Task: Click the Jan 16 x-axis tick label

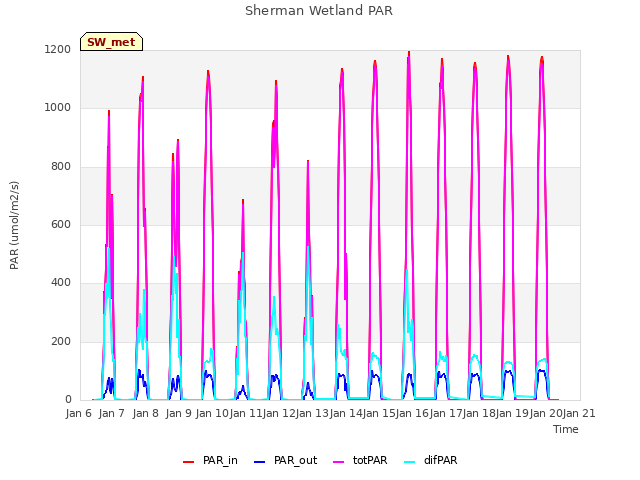Action: [x=412, y=413]
